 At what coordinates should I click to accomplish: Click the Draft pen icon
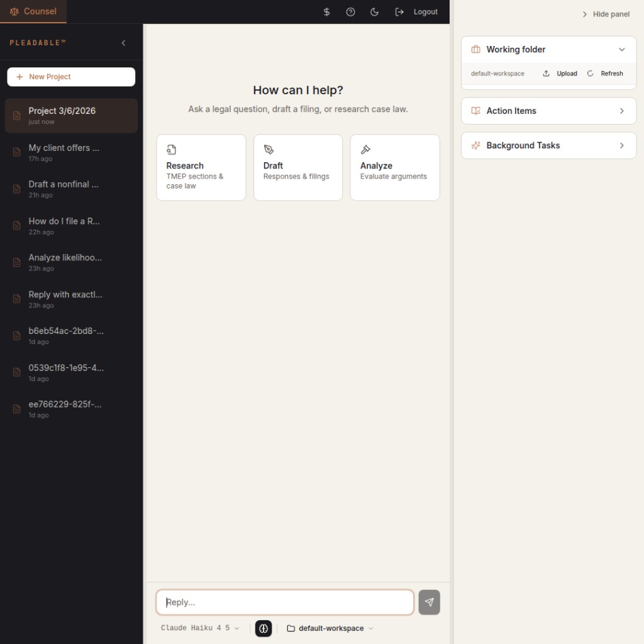(x=269, y=150)
